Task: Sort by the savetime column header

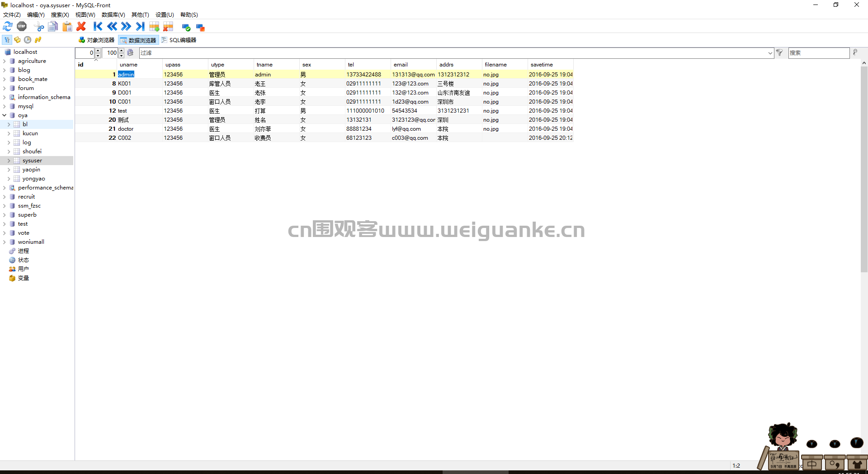Action: [x=551, y=65]
